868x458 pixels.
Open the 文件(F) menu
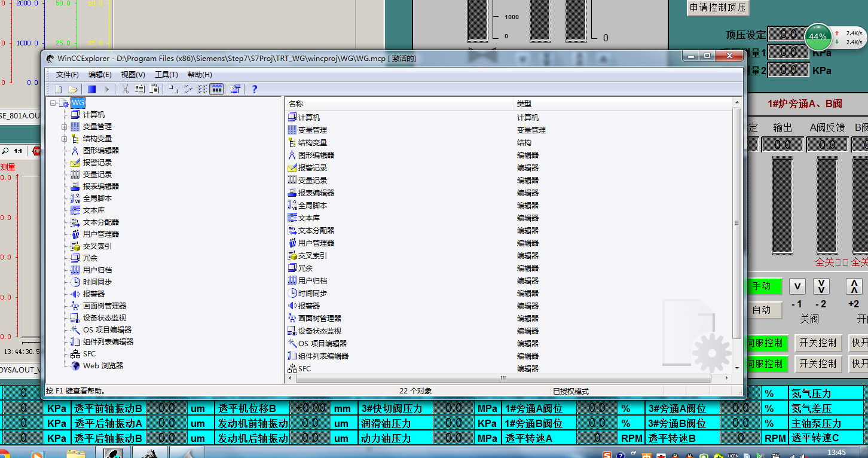(x=67, y=75)
